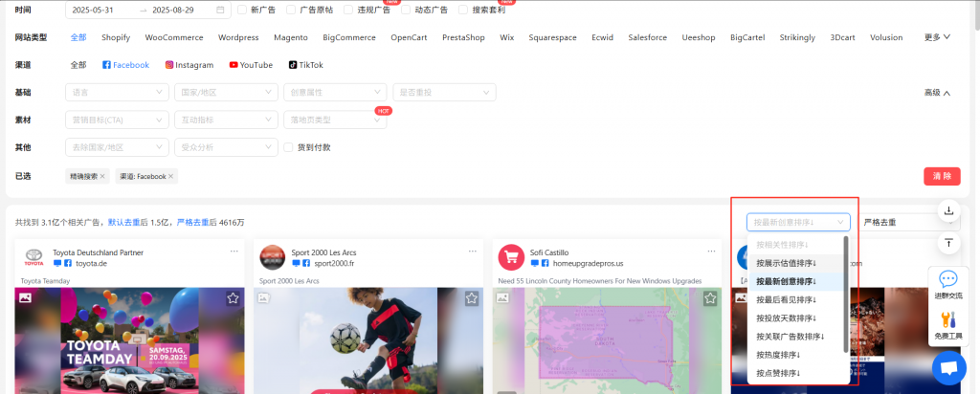Viewport: 980px width, 394px height.
Task: Select the Instagram channel tab
Action: coord(189,65)
